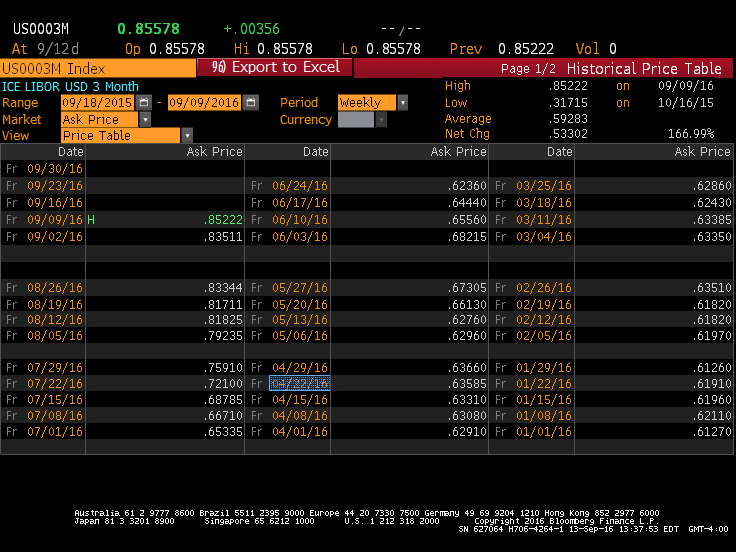736x552 pixels.
Task: Click ask price .62960
Action: (467, 336)
